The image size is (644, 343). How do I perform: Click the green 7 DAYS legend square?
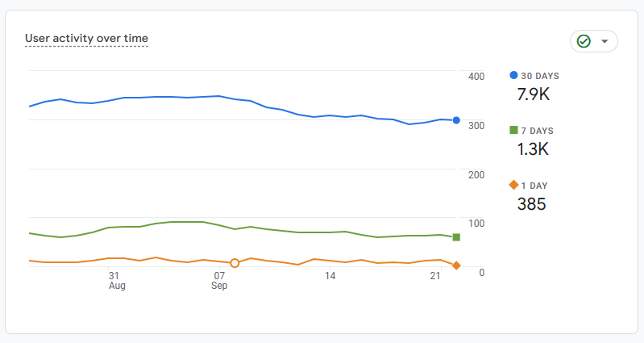click(x=514, y=130)
